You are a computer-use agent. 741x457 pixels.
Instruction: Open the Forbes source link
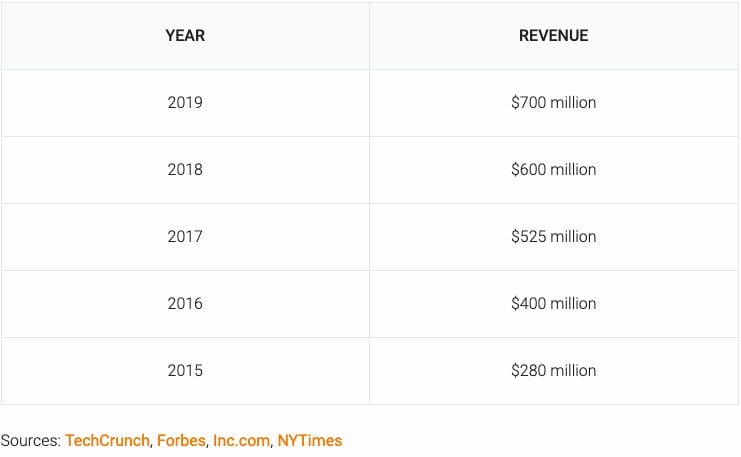(181, 440)
